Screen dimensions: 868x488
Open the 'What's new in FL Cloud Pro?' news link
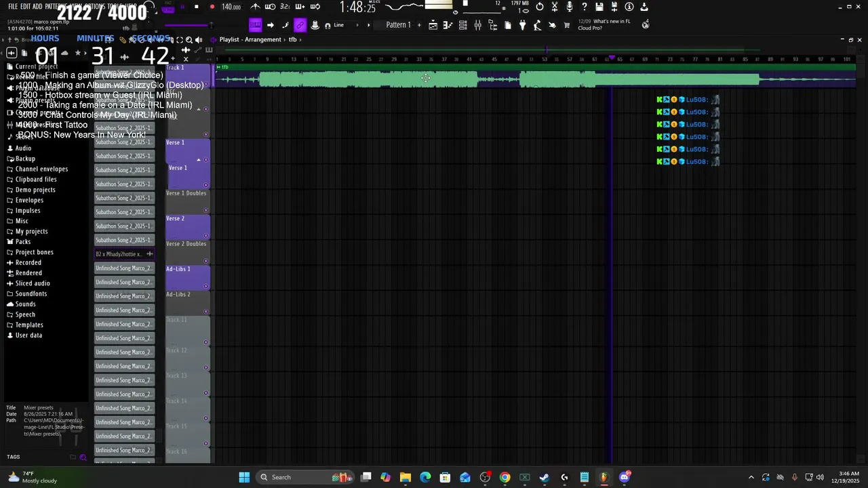(x=604, y=24)
